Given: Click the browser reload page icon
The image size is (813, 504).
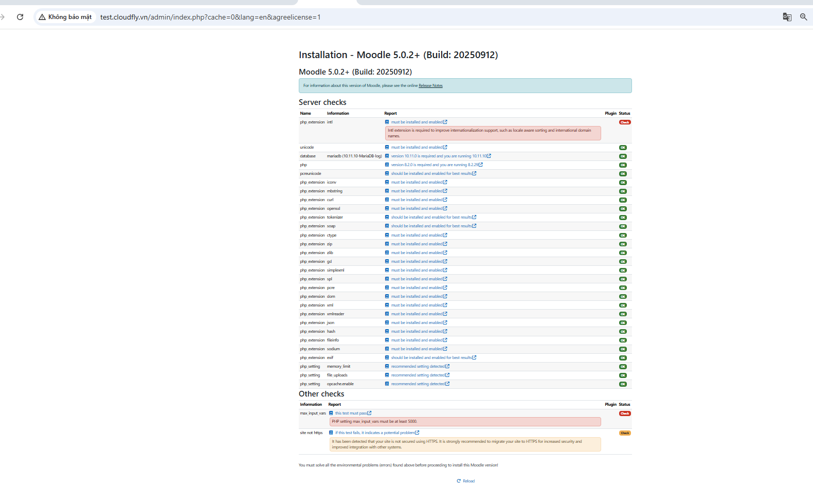Looking at the screenshot, I should pyautogui.click(x=20, y=17).
